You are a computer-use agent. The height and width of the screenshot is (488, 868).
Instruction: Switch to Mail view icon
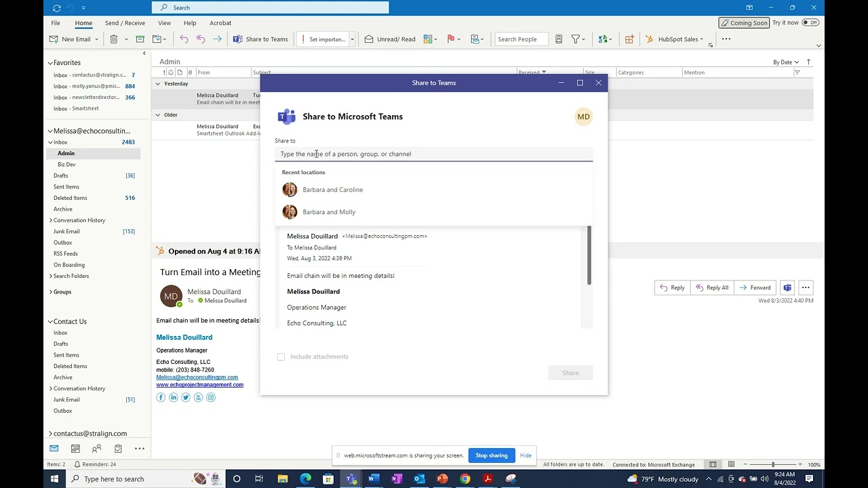(x=54, y=449)
